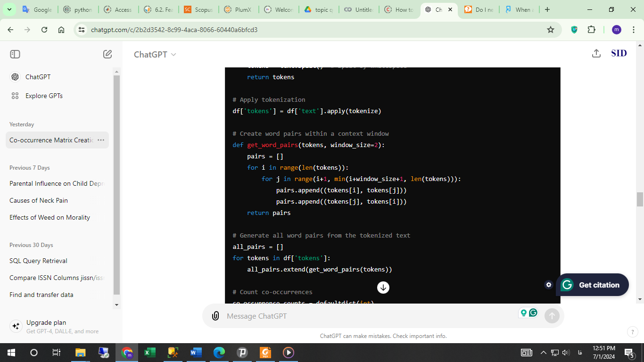Close the ChatGPT sidebar panel
Viewport: 644px width, 362px height.
click(x=15, y=54)
